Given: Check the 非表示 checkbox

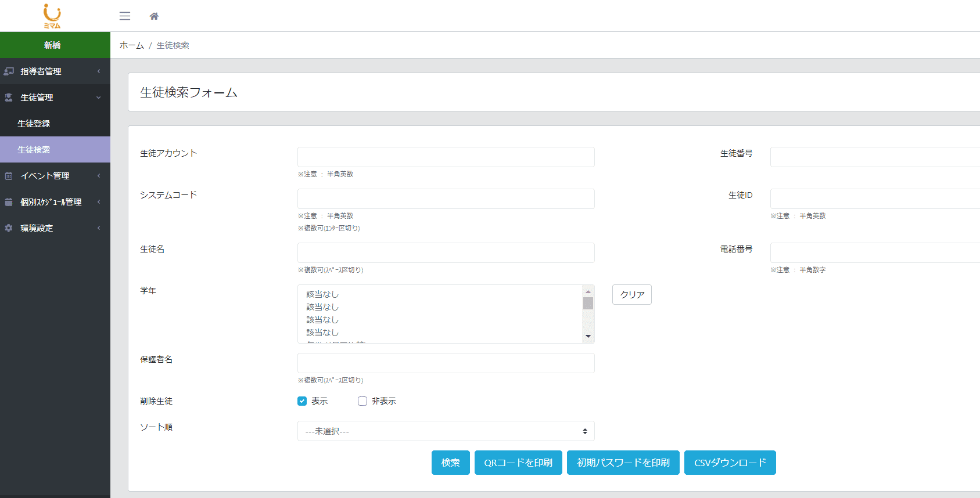Looking at the screenshot, I should pyautogui.click(x=362, y=401).
